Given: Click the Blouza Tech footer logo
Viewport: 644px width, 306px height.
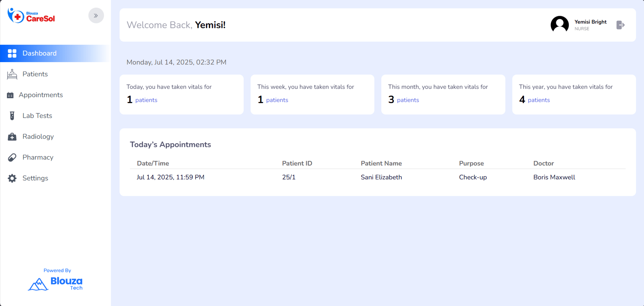Looking at the screenshot, I should point(56,284).
